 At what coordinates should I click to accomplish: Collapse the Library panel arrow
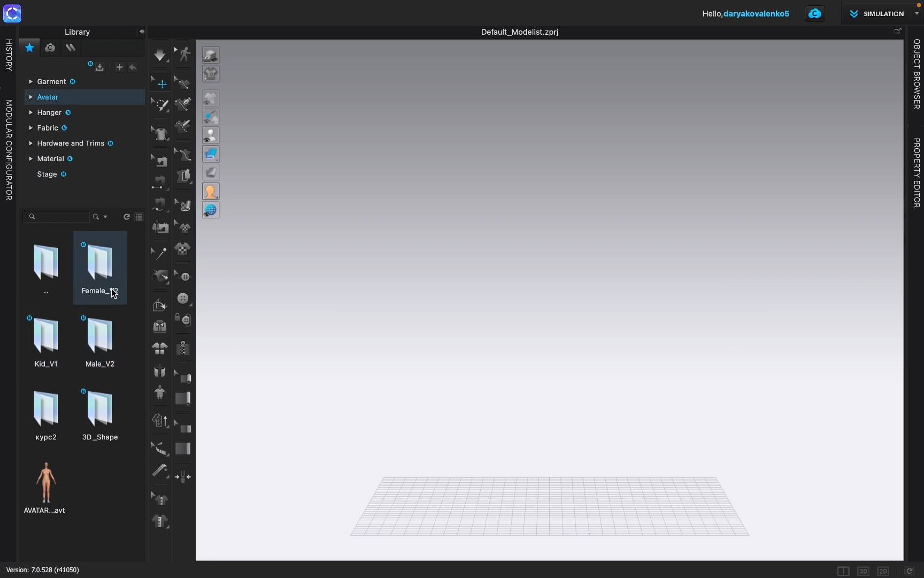pyautogui.click(x=142, y=32)
